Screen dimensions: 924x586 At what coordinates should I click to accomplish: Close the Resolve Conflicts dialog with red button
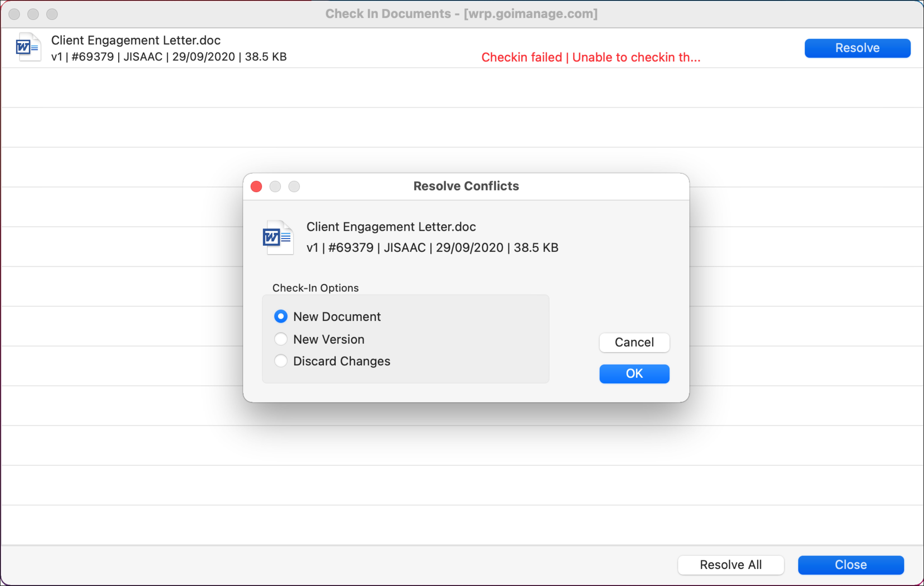[x=256, y=187]
